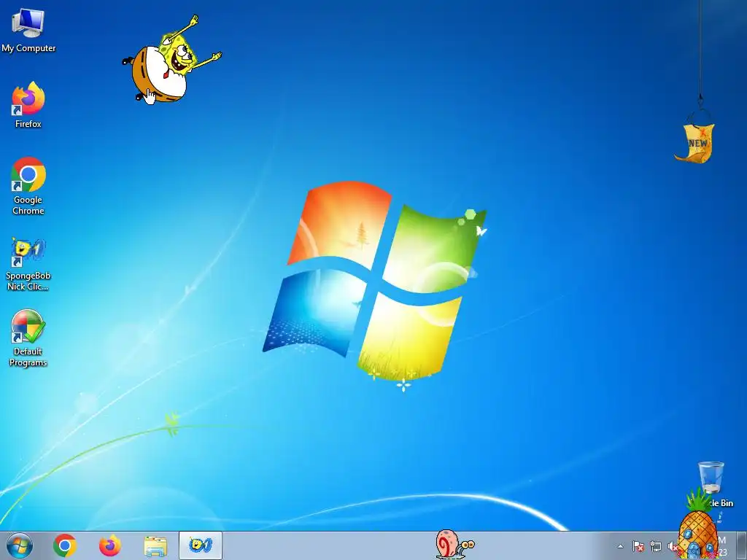This screenshot has height=560, width=747.
Task: Open the My Computer desktop icon
Action: 28,29
